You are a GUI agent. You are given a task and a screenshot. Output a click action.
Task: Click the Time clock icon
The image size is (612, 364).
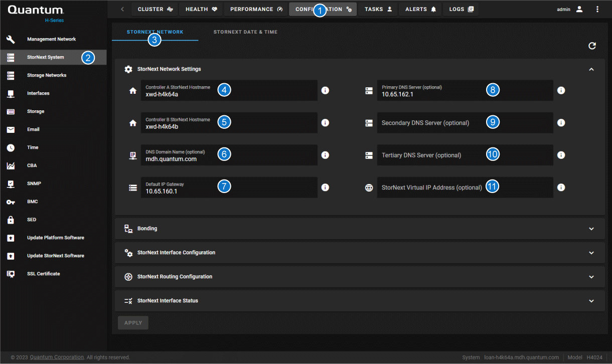tap(11, 147)
